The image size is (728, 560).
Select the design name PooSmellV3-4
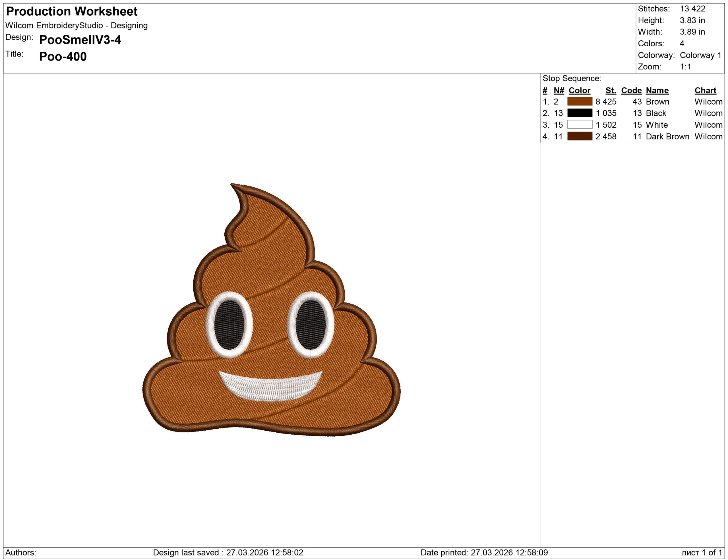tap(81, 40)
